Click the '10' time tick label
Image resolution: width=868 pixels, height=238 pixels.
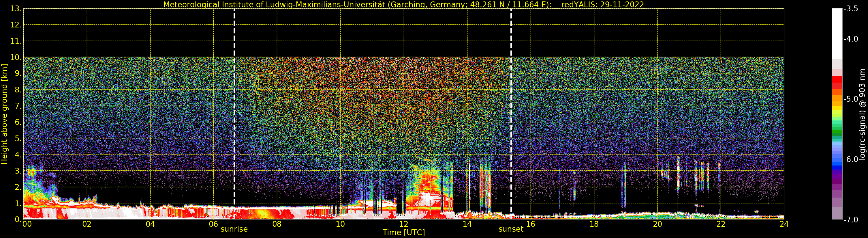point(340,224)
